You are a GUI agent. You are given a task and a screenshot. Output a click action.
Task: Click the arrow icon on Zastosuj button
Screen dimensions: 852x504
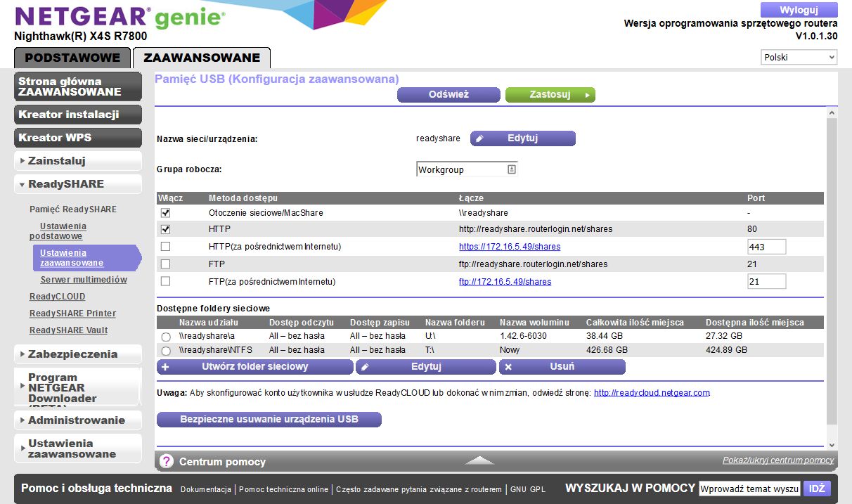pos(587,95)
